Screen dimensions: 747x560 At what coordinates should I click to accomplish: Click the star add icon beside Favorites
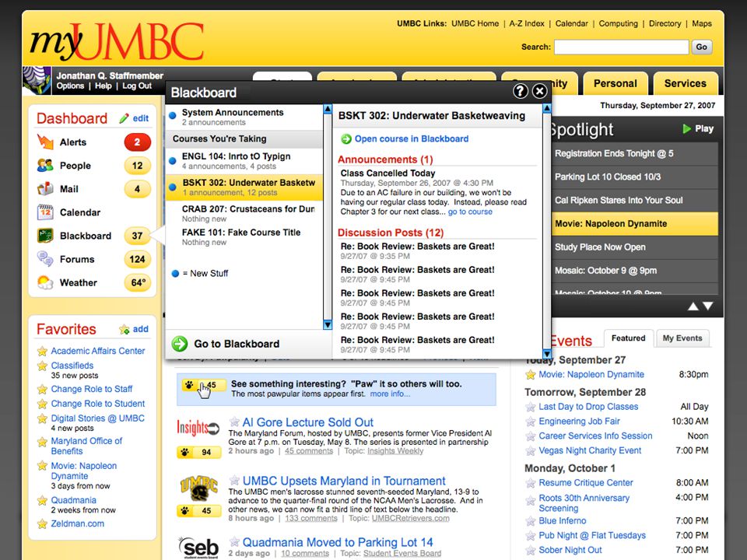click(124, 329)
